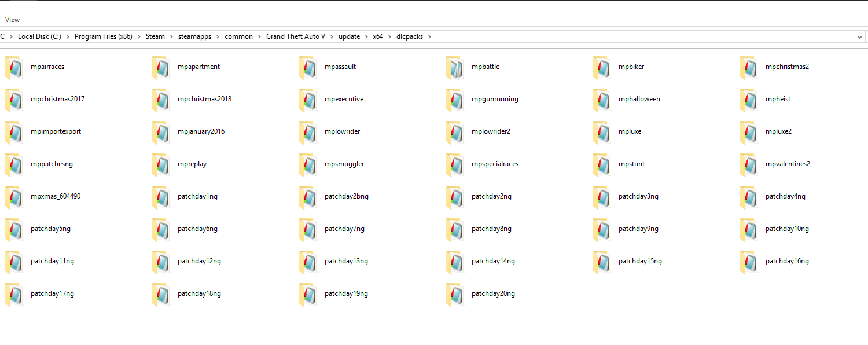Expand chevron after Grand Theft Auto V
Image resolution: width=868 pixels, height=345 pixels.
click(332, 36)
